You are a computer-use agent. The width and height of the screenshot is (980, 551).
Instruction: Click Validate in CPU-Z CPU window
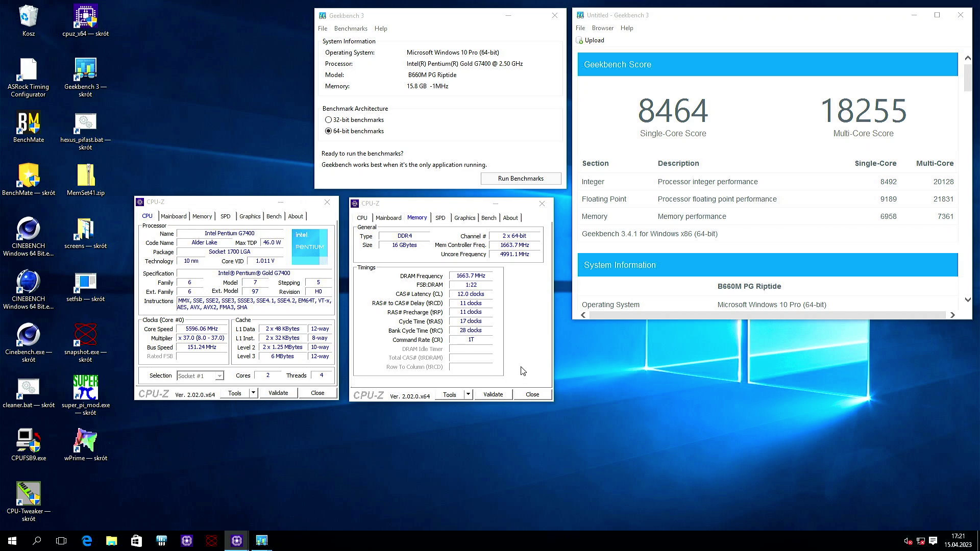(278, 393)
